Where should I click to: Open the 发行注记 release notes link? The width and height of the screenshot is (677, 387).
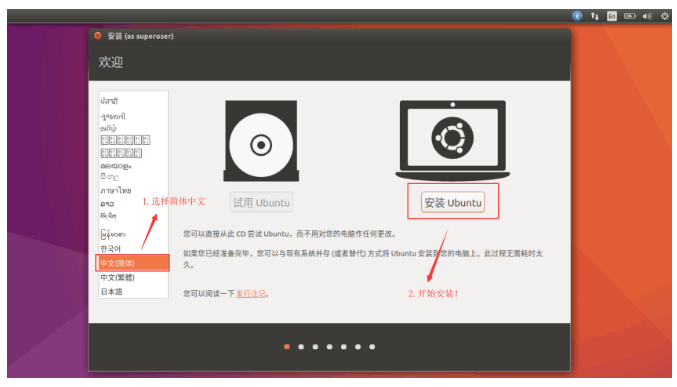[x=250, y=294]
